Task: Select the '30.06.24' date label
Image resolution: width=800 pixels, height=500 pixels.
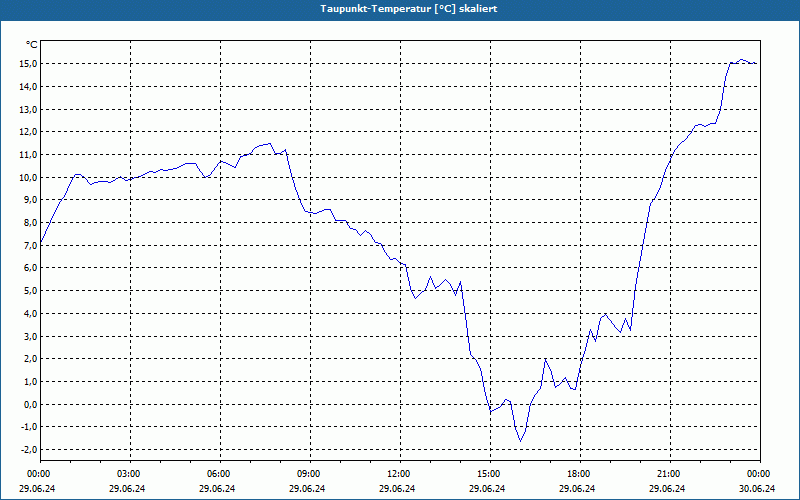Action: pyautogui.click(x=757, y=488)
